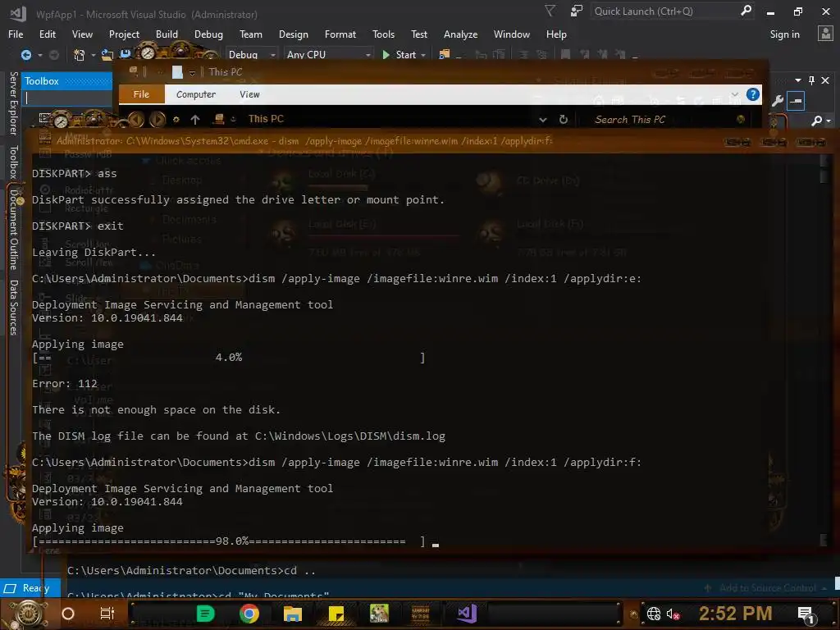The image size is (840, 630).
Task: Click the account picture icon beside Sign in
Action: (825, 34)
